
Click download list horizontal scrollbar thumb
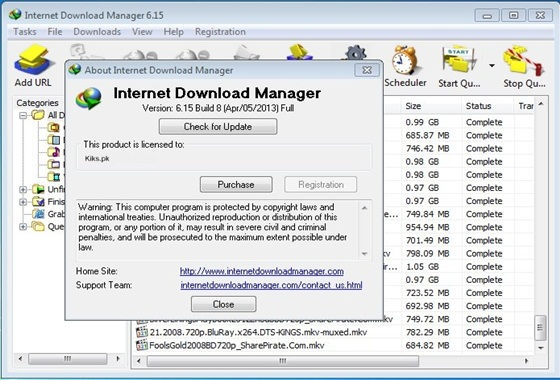point(282,361)
